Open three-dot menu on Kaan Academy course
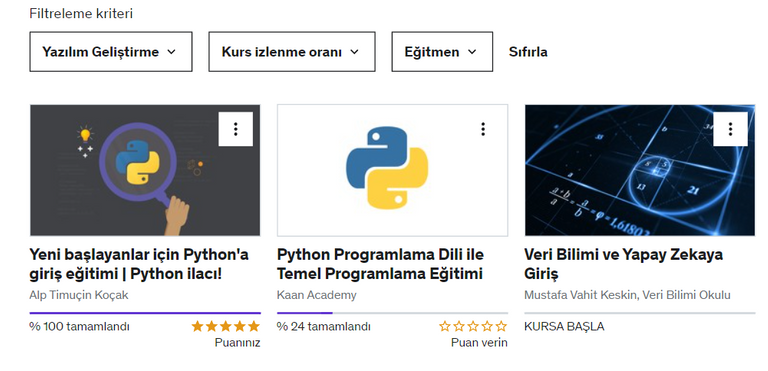The image size is (768, 371). 483,129
